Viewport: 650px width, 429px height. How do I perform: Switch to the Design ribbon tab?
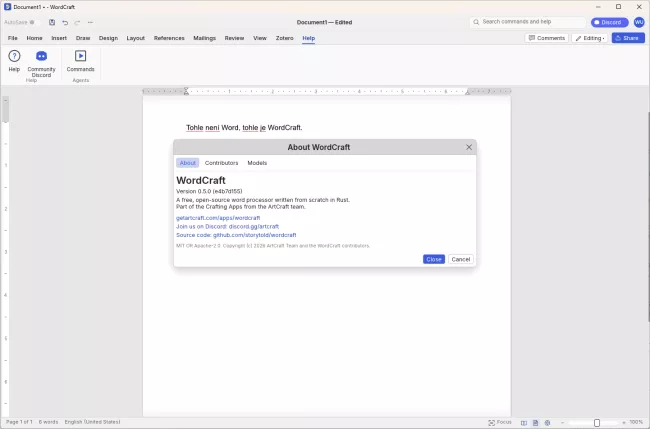[108, 38]
